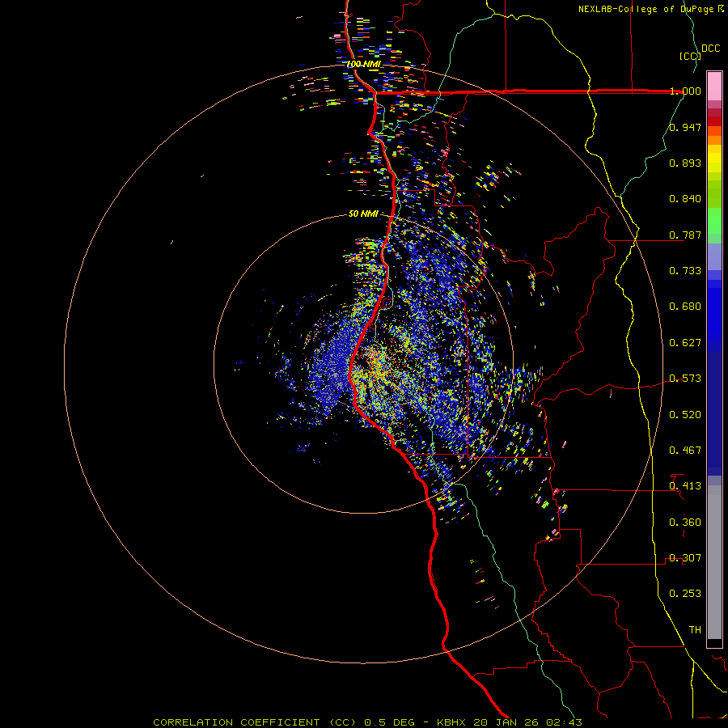Image resolution: width=728 pixels, height=728 pixels.
Task: Select the 0.520 scale value
Action: point(685,415)
